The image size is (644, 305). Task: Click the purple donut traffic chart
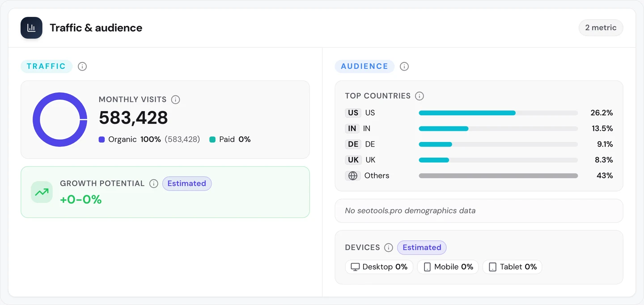tap(60, 120)
